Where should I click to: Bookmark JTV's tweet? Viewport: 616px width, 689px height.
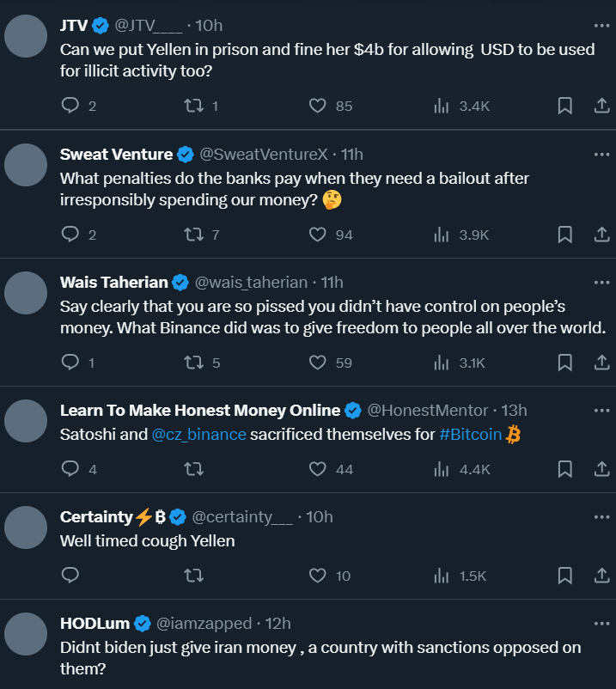pos(564,106)
